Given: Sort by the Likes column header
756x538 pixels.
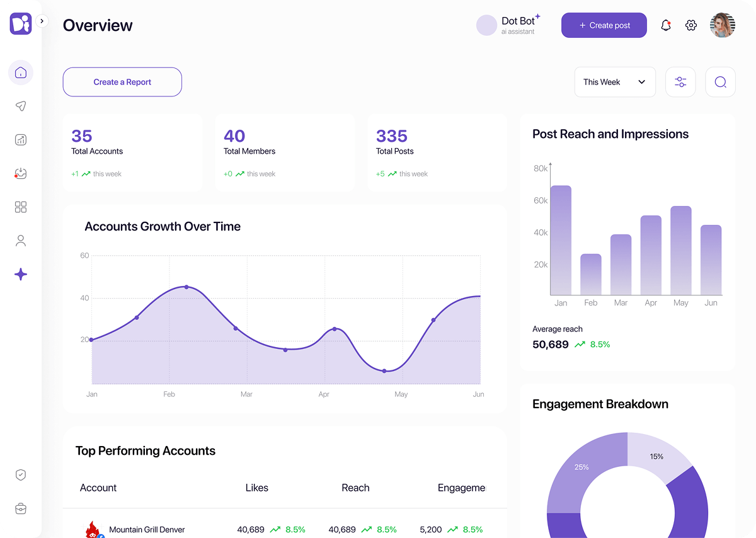Looking at the screenshot, I should click(257, 488).
